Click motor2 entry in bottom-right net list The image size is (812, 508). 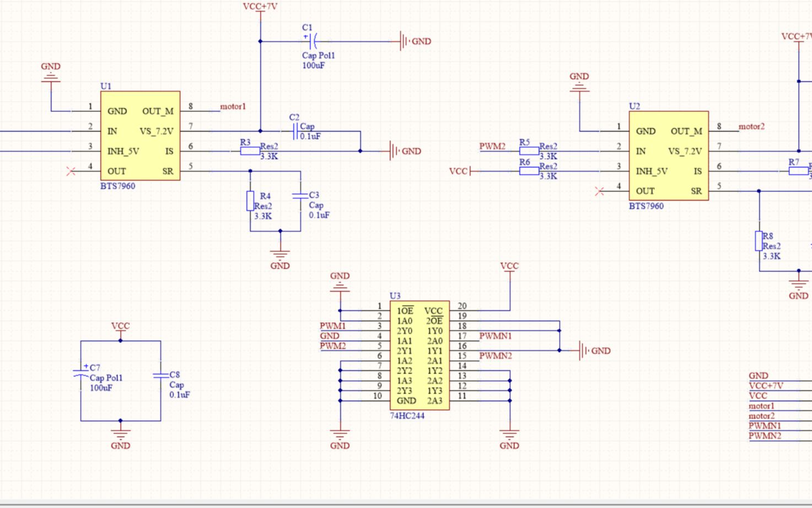point(762,416)
